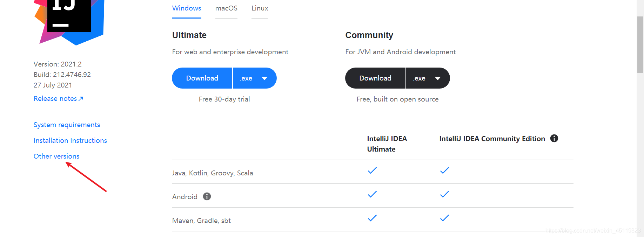Click 'Free 30-day trial' text

[x=224, y=99]
